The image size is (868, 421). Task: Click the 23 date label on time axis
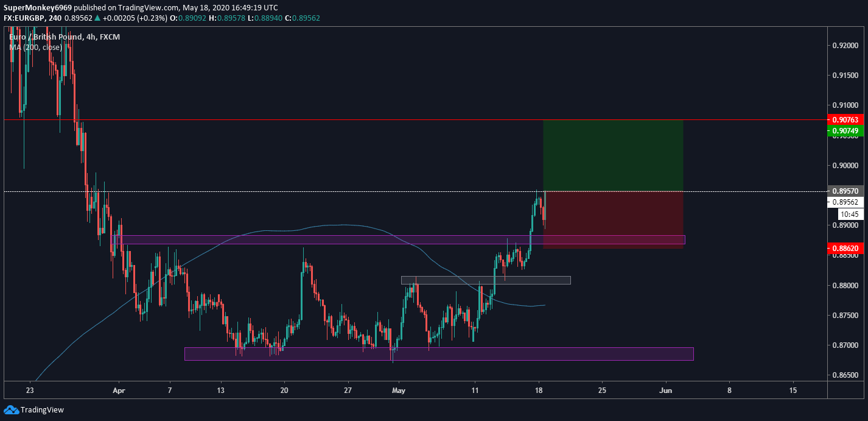click(x=30, y=390)
